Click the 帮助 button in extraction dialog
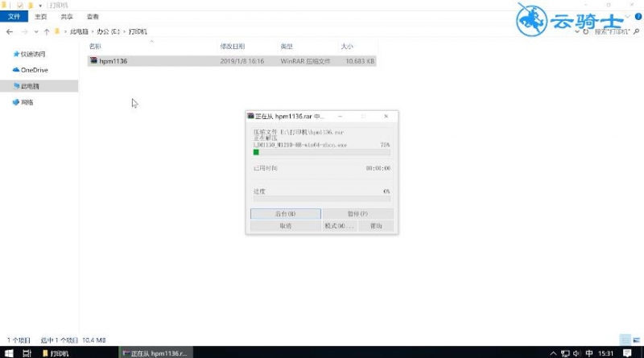The height and width of the screenshot is (358, 644). (x=376, y=226)
